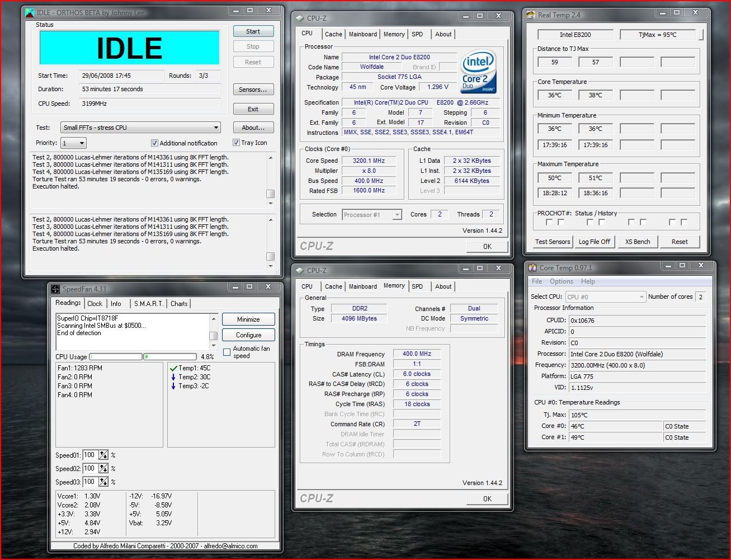731x560 pixels.
Task: Click the IDLE status banner in ORTHOS
Action: point(130,48)
